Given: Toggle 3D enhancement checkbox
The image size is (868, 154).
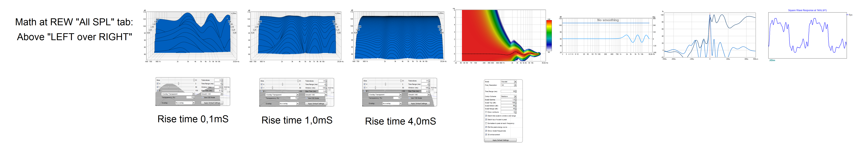Looking at the screenshot, I should [x=486, y=135].
